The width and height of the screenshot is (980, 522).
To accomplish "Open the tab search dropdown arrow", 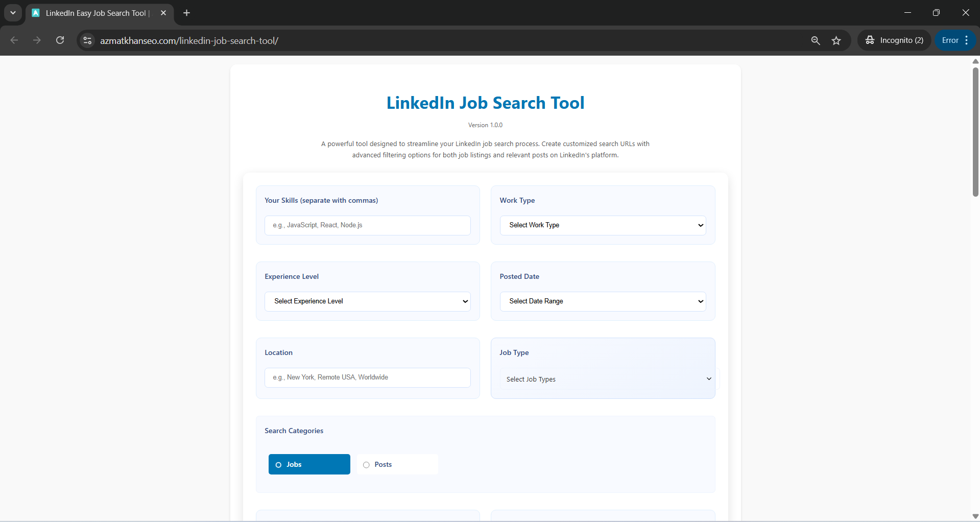I will [13, 13].
